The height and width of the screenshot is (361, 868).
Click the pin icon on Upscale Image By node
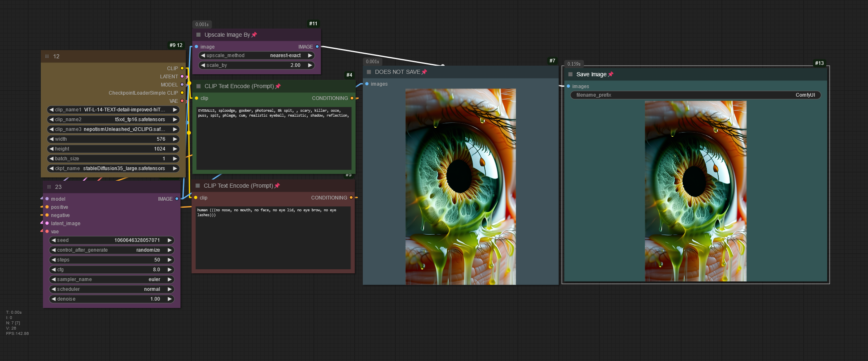pyautogui.click(x=254, y=35)
